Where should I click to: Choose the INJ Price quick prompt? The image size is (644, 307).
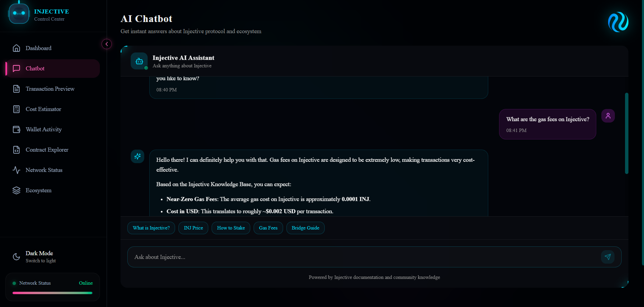click(193, 228)
